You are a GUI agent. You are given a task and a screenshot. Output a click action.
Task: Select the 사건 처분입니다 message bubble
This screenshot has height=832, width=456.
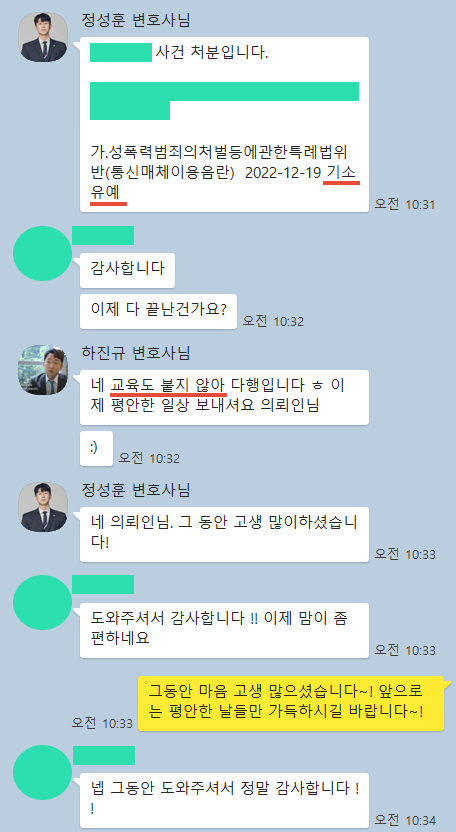(x=225, y=125)
